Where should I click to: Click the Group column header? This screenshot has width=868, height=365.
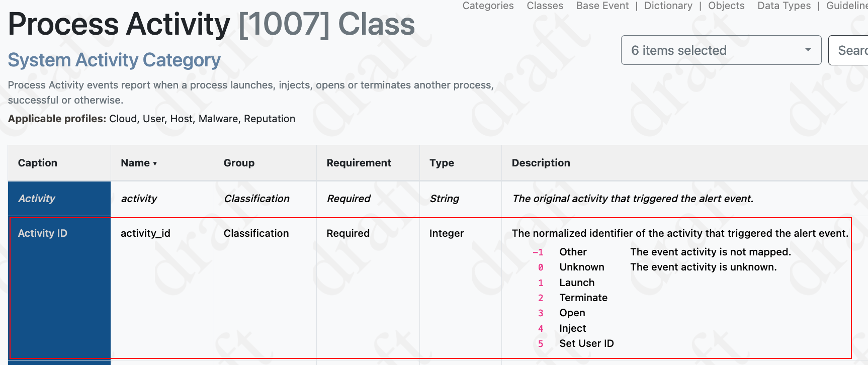tap(239, 163)
